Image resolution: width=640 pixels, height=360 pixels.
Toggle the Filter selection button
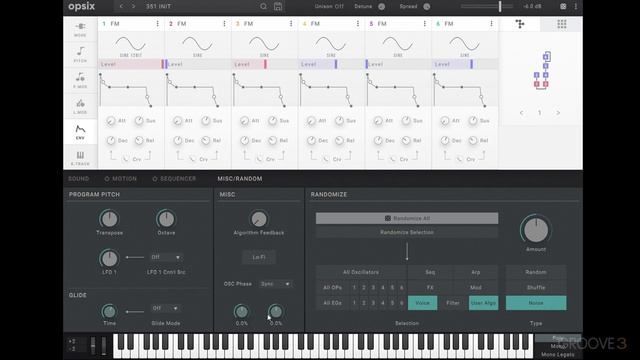[x=453, y=303]
